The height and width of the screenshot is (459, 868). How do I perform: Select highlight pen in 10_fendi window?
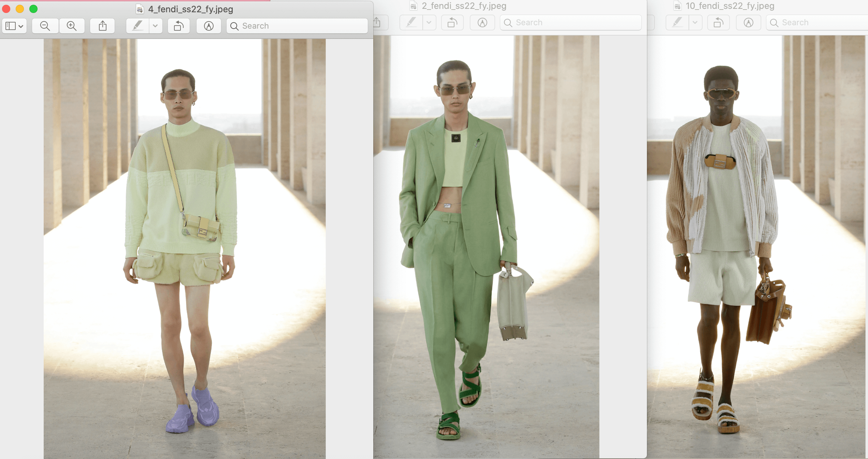(677, 23)
